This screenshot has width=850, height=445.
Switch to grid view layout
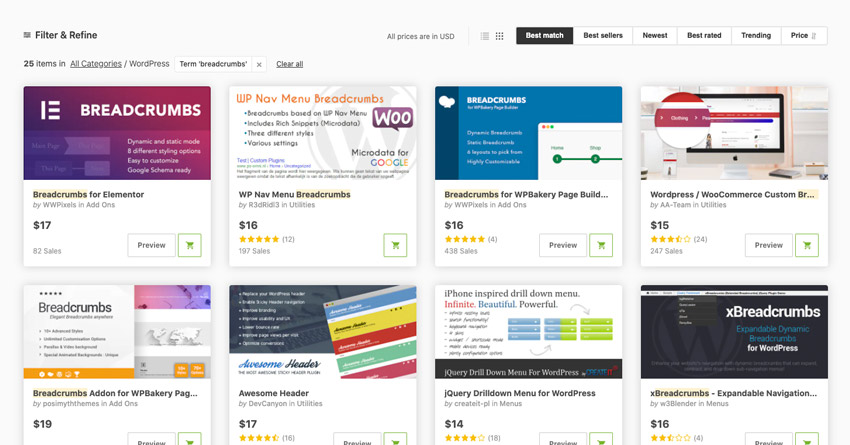499,36
